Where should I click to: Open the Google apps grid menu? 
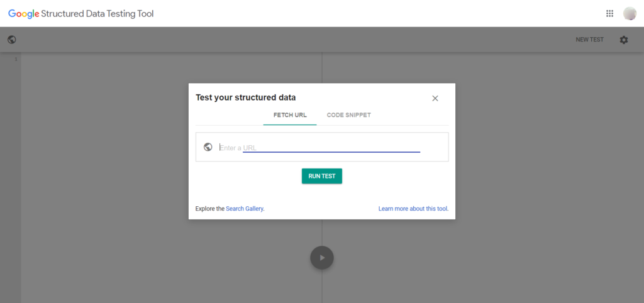[609, 13]
